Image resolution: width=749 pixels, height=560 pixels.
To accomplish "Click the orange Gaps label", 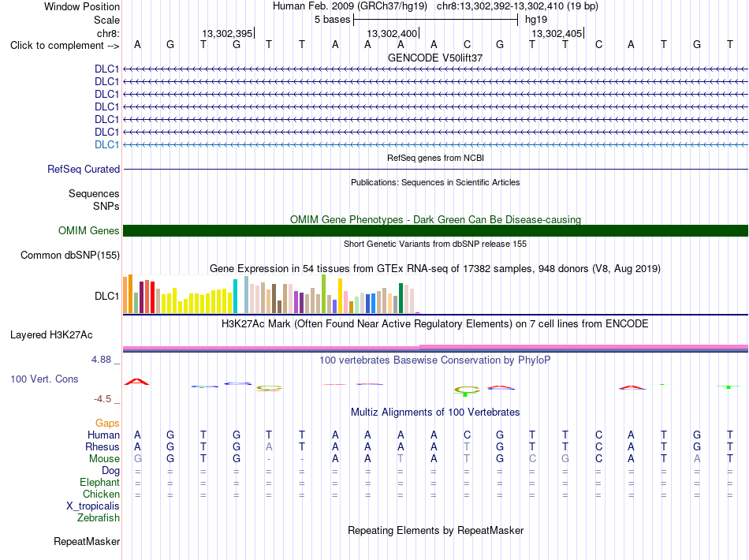I will coord(107,424).
